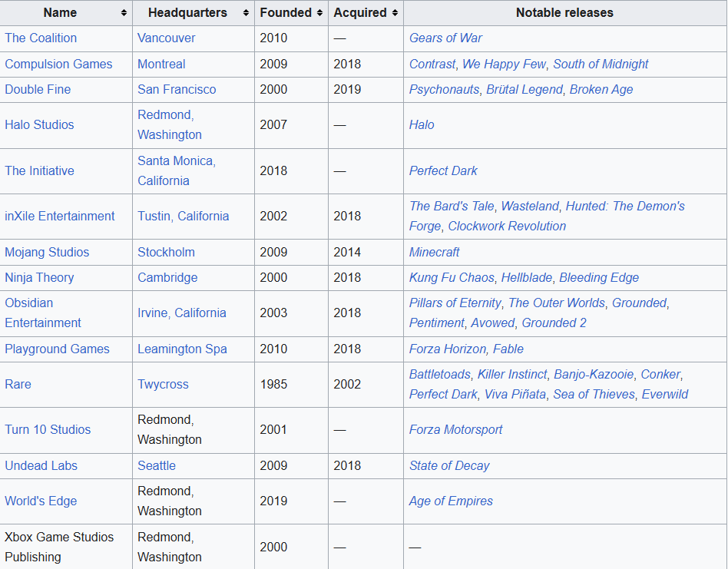
Task: Open the Kung Fu Chaos link
Action: (x=452, y=277)
